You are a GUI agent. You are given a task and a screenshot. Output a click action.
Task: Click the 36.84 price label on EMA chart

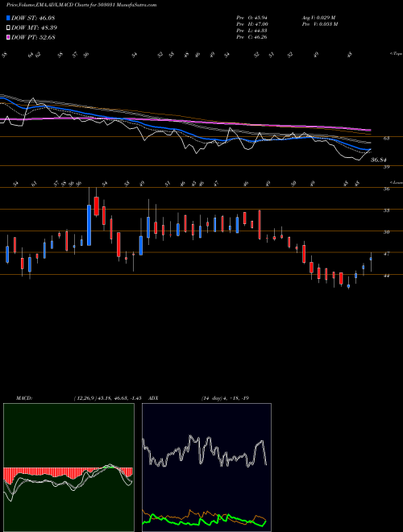click(379, 160)
